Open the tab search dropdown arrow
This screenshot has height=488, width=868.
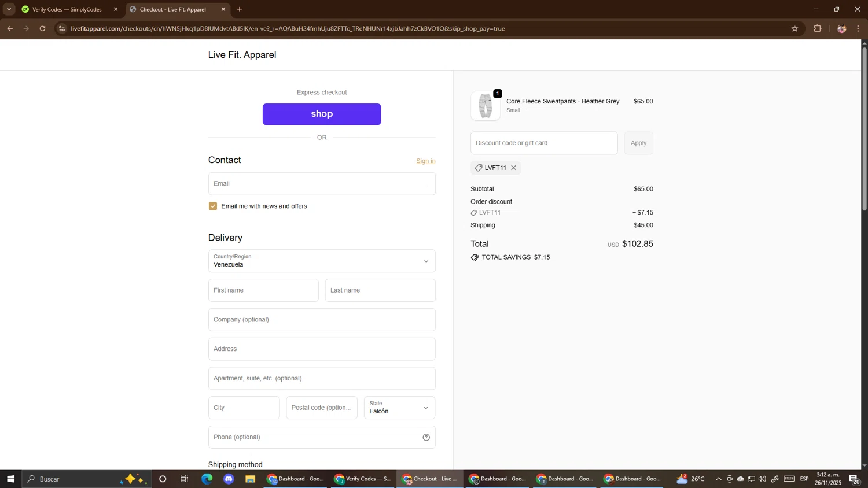(9, 9)
